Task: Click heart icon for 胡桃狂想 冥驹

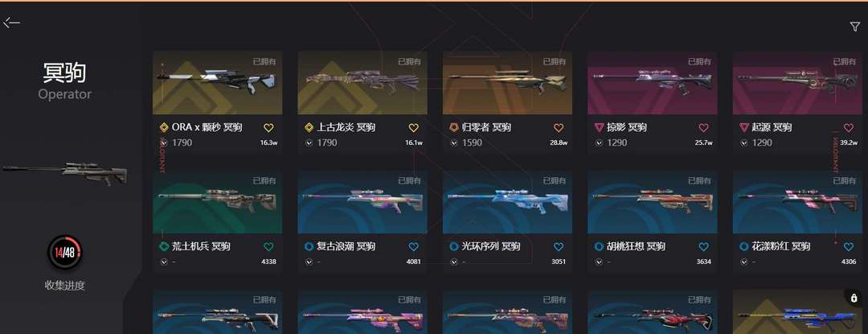Action: click(x=703, y=247)
